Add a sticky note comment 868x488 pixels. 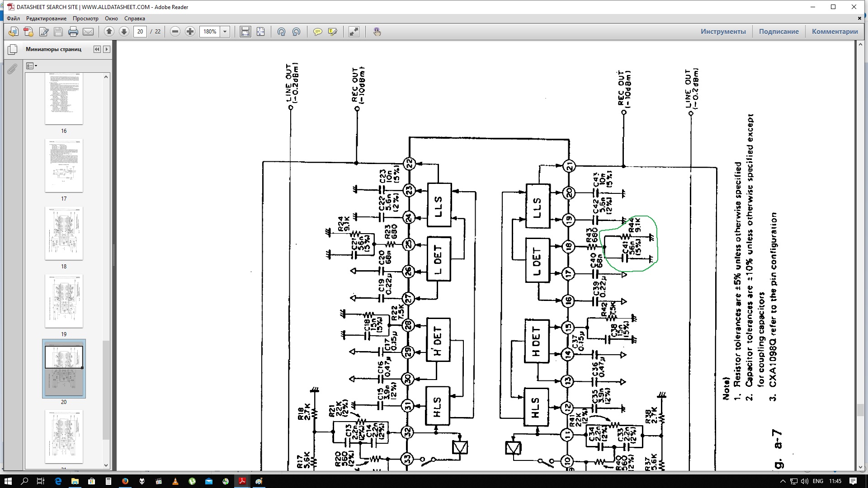[x=317, y=32]
